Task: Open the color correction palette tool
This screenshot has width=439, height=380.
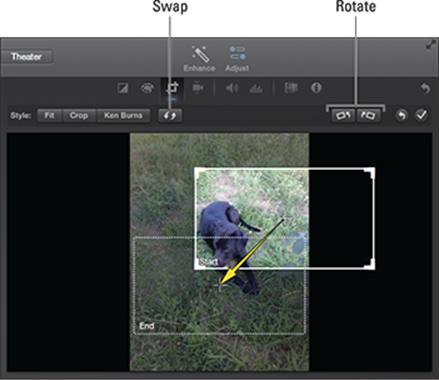Action: [x=147, y=88]
